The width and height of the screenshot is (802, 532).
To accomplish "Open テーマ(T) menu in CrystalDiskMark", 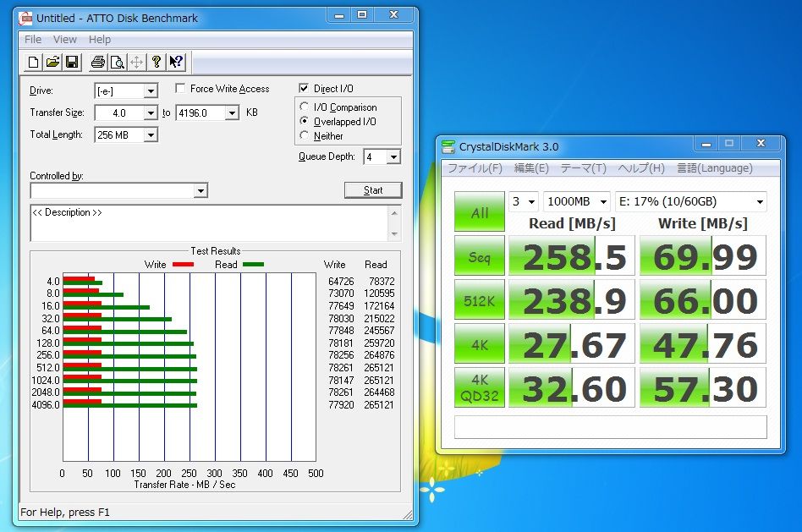I will point(584,168).
